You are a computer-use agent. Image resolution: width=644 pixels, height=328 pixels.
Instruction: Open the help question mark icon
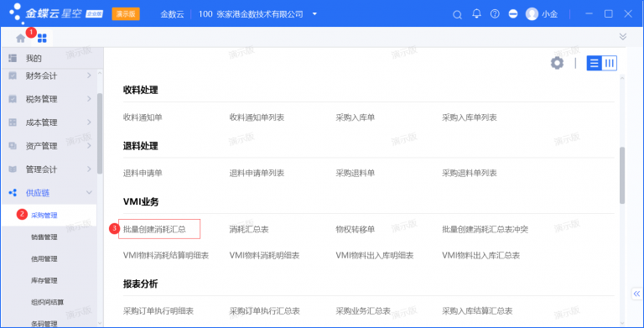point(495,14)
